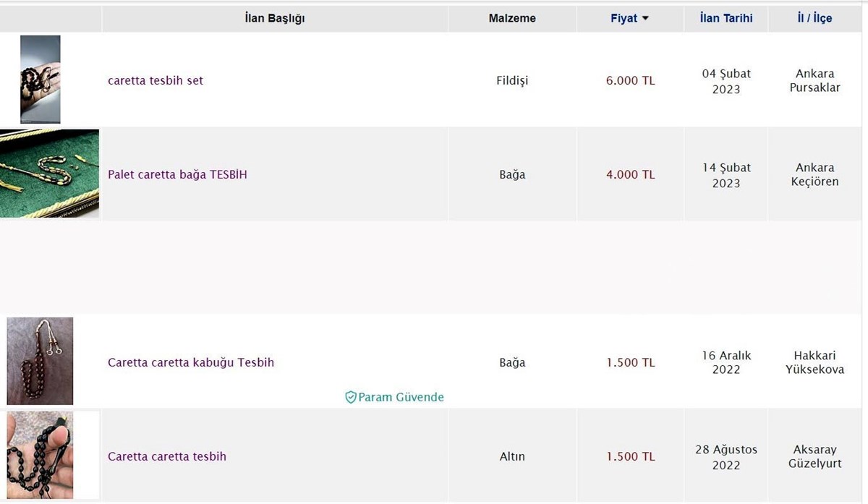Click the 6.000 TL price

click(630, 80)
